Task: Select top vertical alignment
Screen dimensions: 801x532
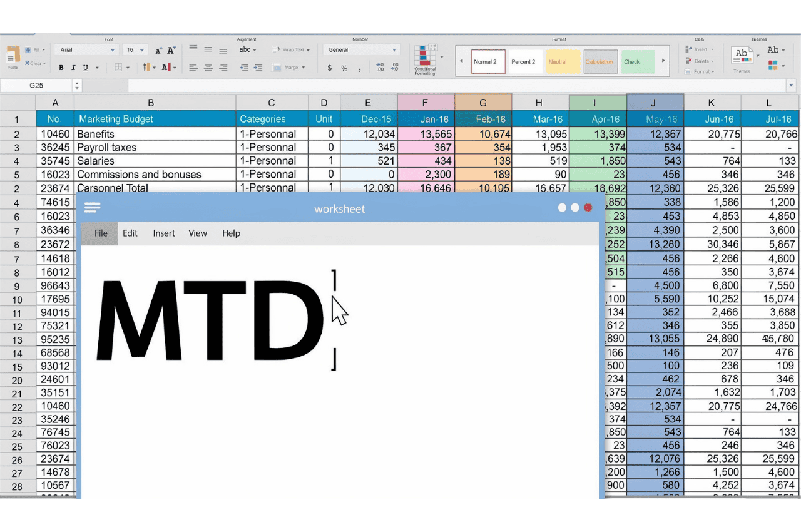Action: [193, 49]
